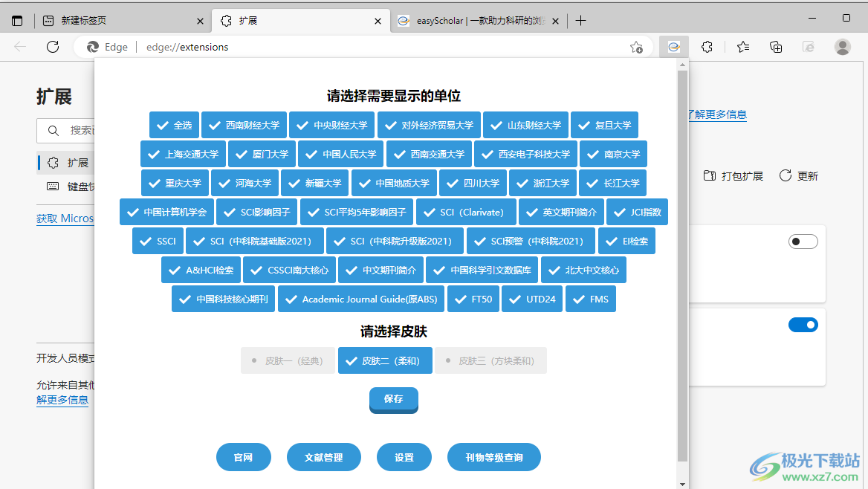The image size is (868, 489).
Task: Toggle CSSCI南大核心 checkbox
Action: pos(289,271)
